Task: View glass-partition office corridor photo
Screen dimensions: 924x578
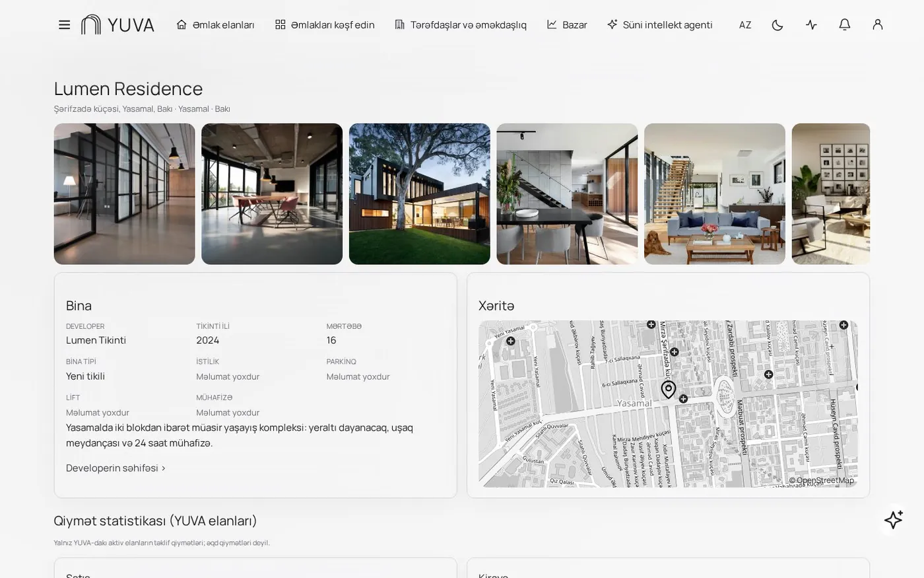Action: pyautogui.click(x=125, y=194)
